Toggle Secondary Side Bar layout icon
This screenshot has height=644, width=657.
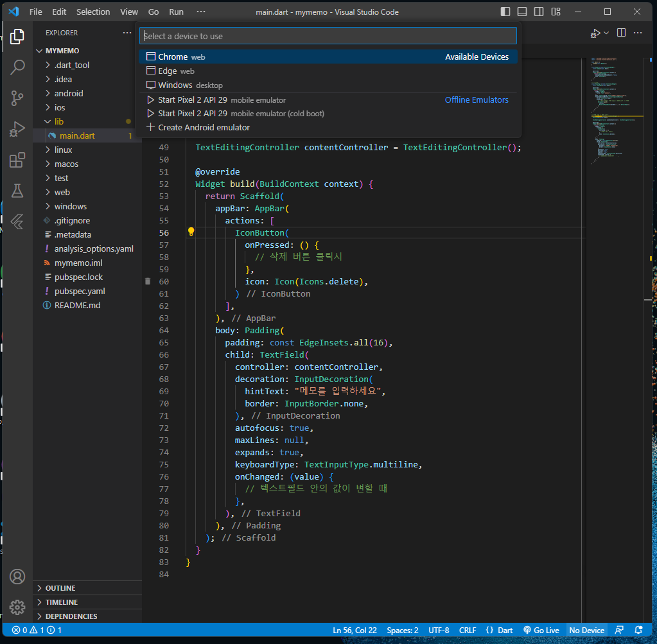click(539, 12)
